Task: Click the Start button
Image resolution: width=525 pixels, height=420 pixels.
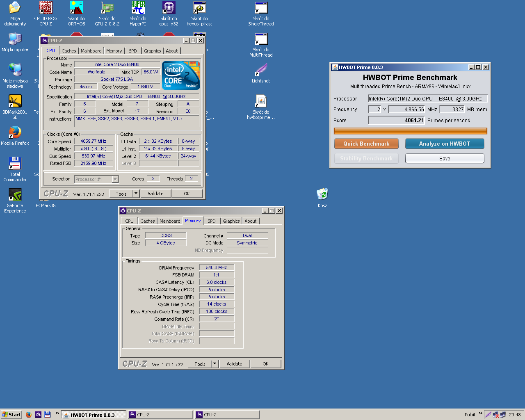Action: pos(11,415)
